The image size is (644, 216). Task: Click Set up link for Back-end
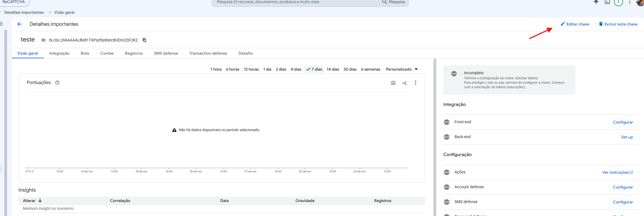(627, 137)
